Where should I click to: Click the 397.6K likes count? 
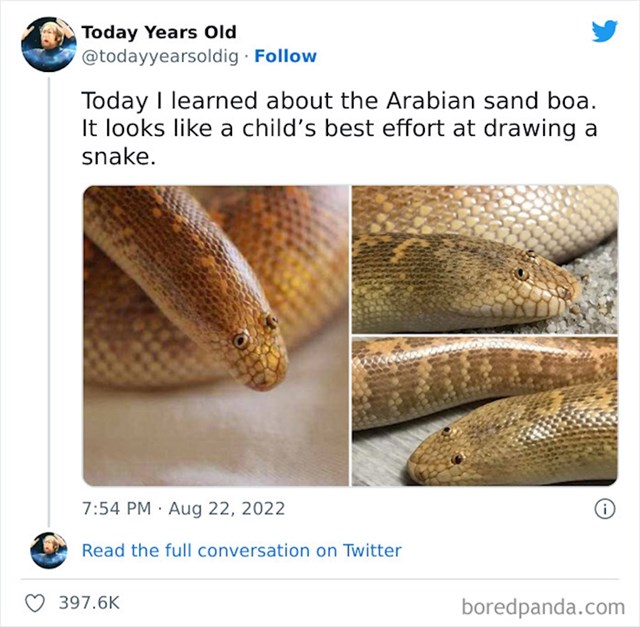pos(89,603)
